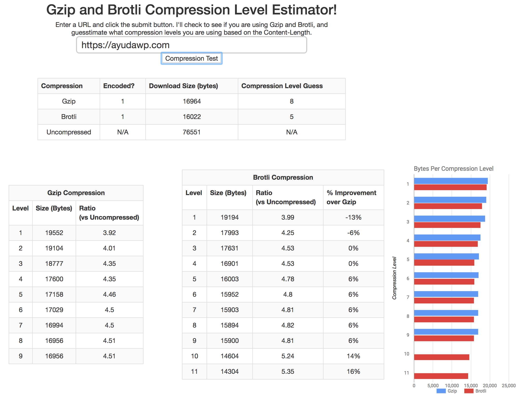Viewport: 532px width, 394px height.
Task: Click the Download Size (bytes) column header
Action: click(x=183, y=86)
